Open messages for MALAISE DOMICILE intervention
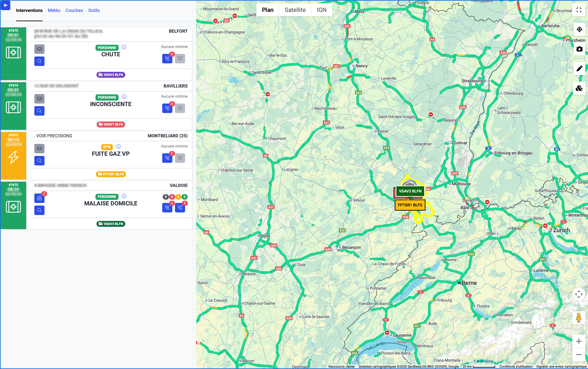The width and height of the screenshot is (588, 369). [x=39, y=198]
